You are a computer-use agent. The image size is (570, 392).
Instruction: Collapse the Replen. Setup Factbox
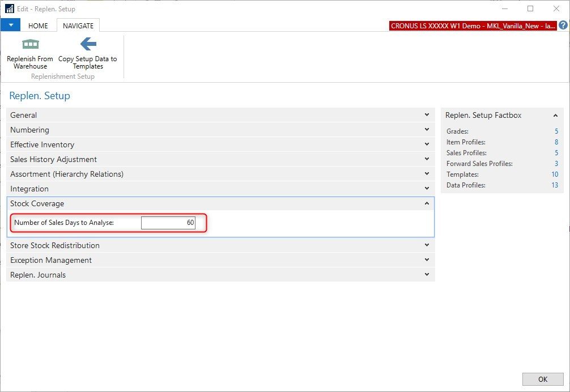pyautogui.click(x=555, y=116)
